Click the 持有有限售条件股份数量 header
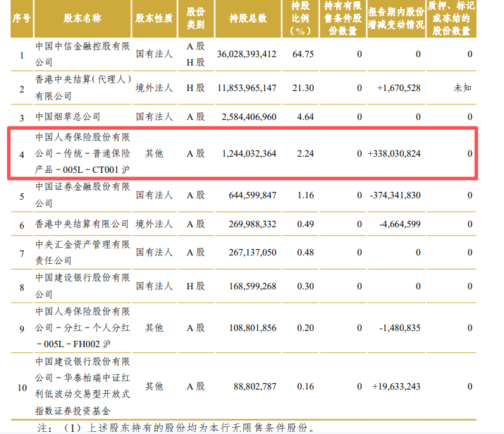Image resolution: width=504 pixels, height=434 pixels. click(343, 18)
